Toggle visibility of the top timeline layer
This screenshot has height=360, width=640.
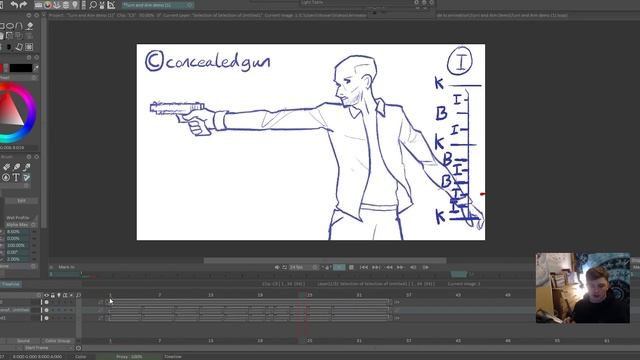47,302
